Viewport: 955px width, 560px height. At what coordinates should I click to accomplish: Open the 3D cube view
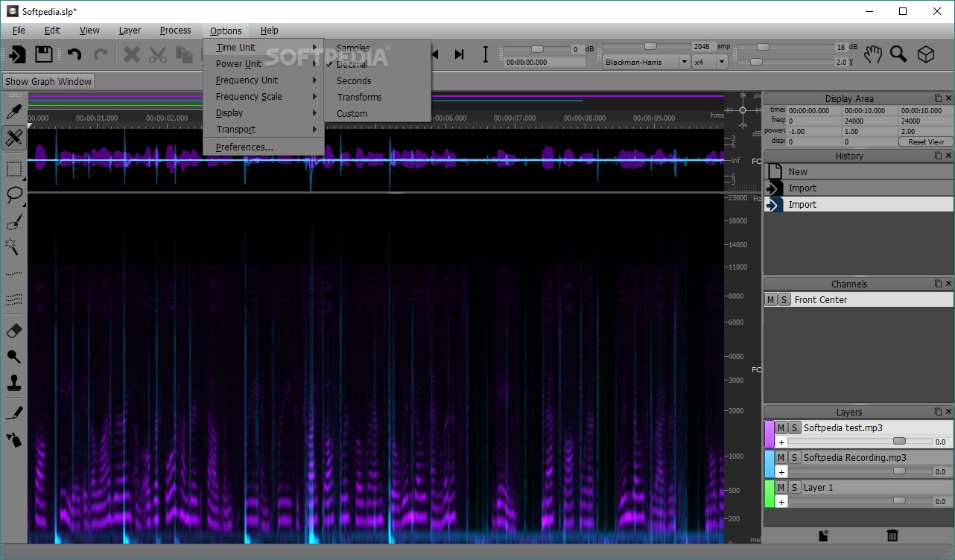[x=925, y=54]
